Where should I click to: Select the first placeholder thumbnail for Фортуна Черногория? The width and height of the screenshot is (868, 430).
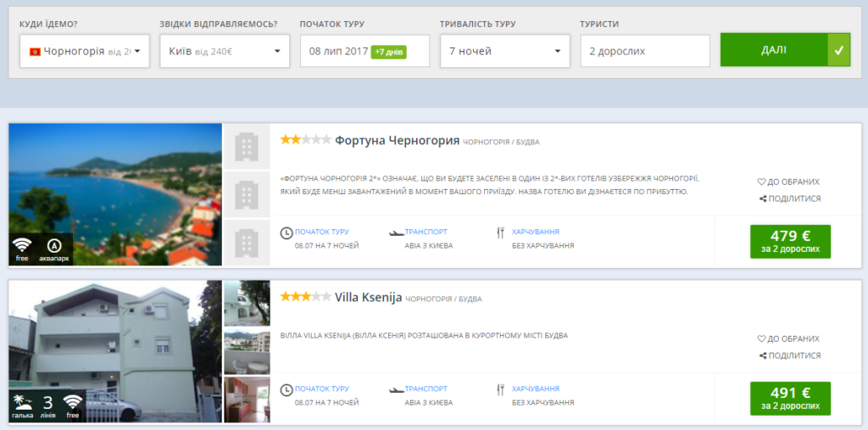[247, 146]
